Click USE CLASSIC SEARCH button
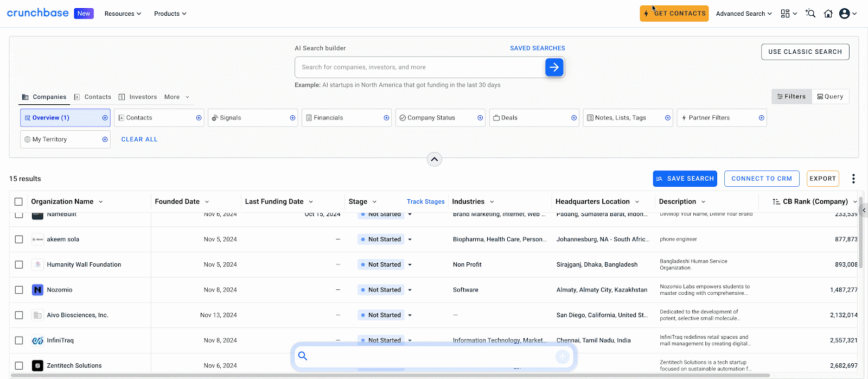Screen dimensions: 868x379 (x=805, y=52)
